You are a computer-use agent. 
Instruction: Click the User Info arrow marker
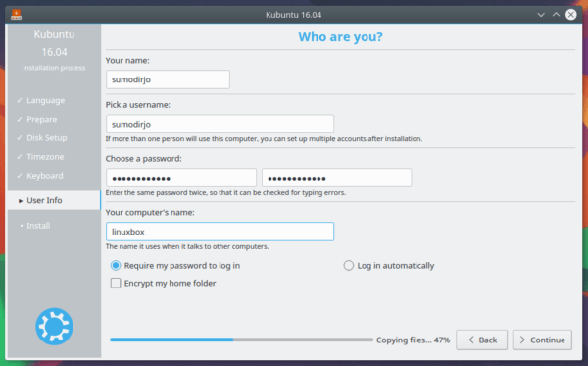click(x=21, y=201)
